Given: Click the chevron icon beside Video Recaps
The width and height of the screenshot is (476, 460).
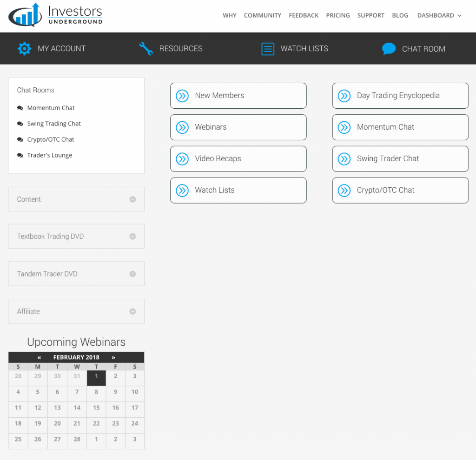Looking at the screenshot, I should 182,159.
